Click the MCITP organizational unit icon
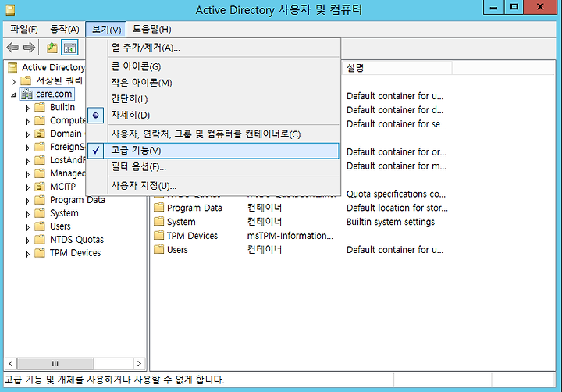The height and width of the screenshot is (392, 562). (x=40, y=187)
